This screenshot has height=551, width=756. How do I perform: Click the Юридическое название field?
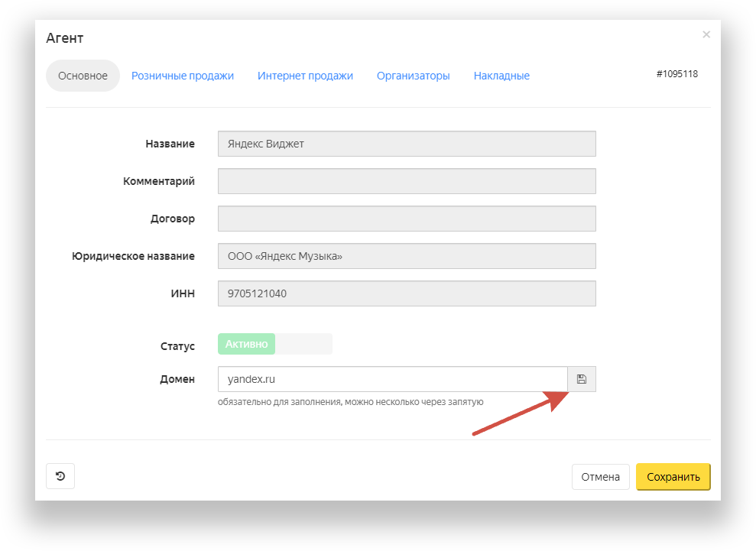coord(407,256)
